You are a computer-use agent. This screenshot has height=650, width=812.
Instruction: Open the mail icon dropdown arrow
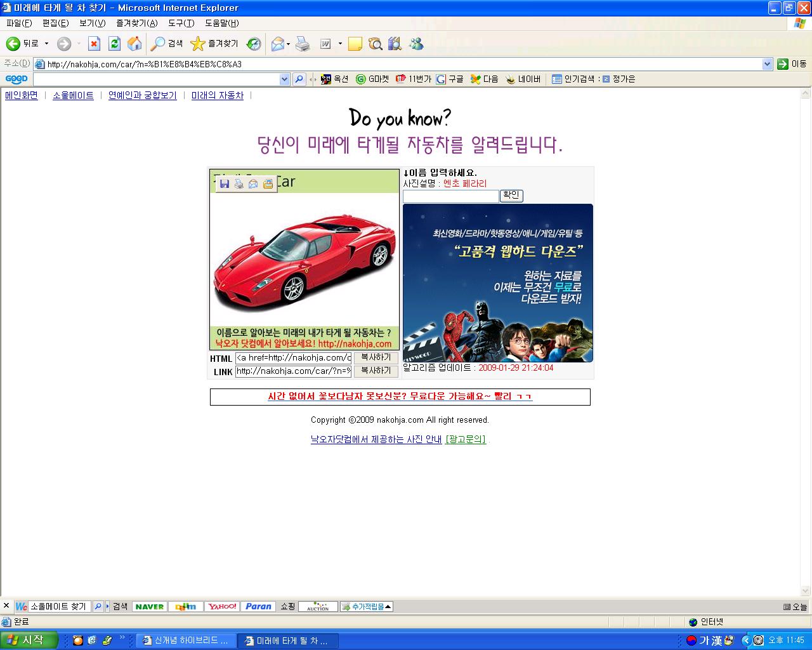point(288,44)
